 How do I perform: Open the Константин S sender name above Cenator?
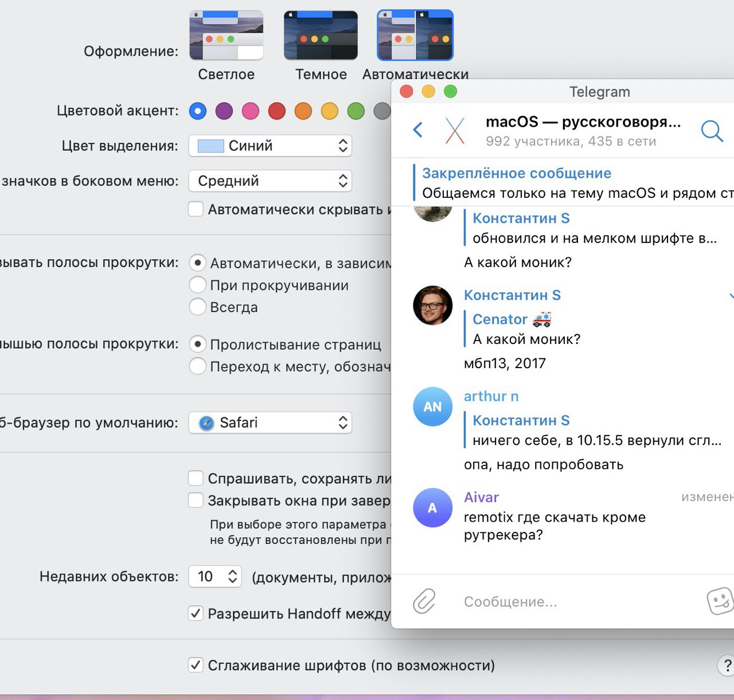pos(512,295)
